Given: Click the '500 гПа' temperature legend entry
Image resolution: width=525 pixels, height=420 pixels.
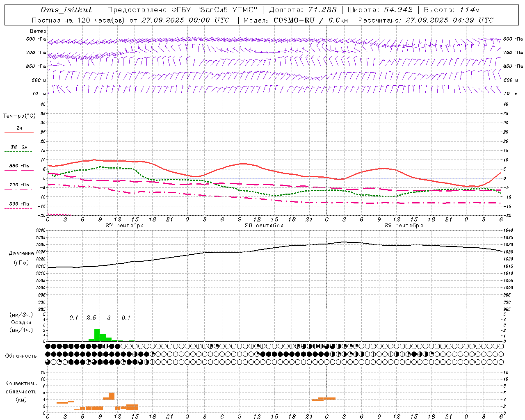Looking at the screenshot, I should [x=19, y=204].
